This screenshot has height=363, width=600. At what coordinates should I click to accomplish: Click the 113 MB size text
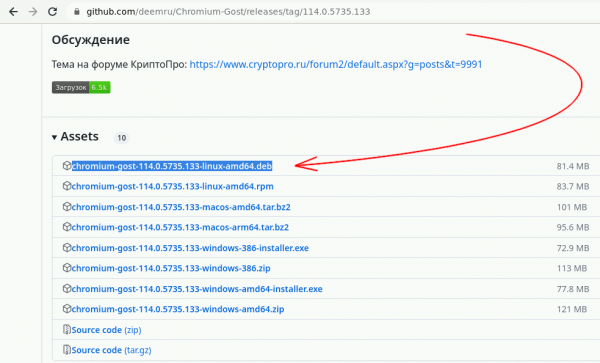pos(572,269)
